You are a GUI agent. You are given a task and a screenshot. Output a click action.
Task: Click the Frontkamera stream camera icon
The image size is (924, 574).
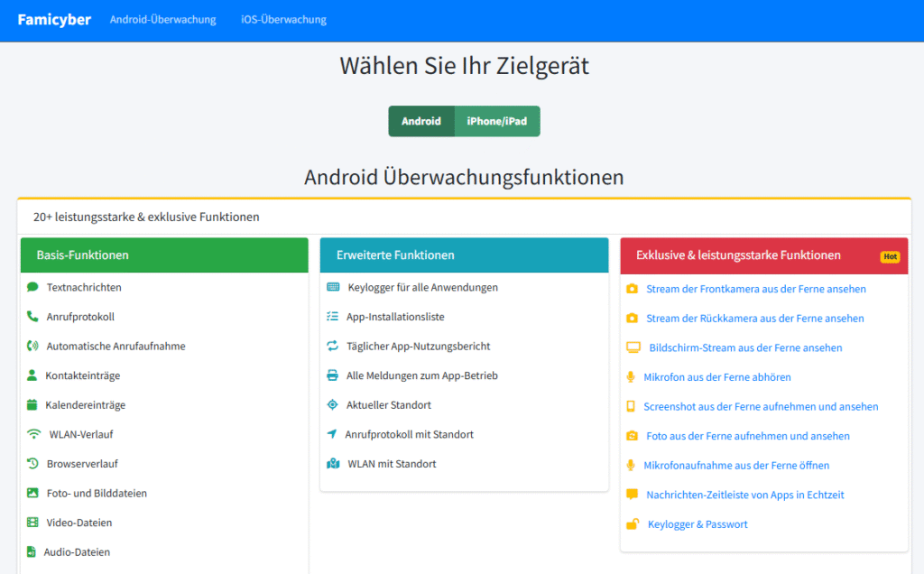633,289
